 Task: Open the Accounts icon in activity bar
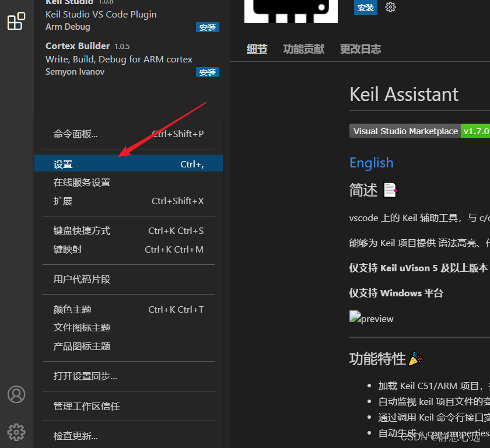tap(16, 394)
